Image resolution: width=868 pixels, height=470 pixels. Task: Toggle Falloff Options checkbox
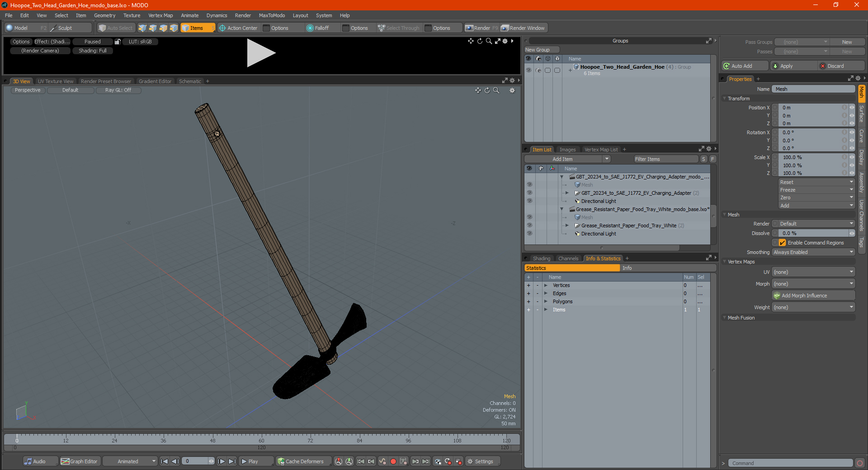tap(346, 28)
